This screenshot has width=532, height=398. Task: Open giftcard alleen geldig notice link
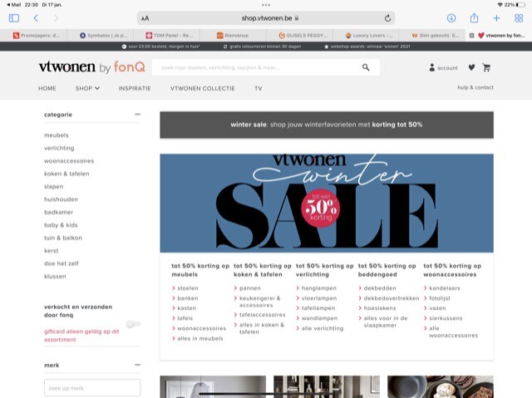click(81, 336)
